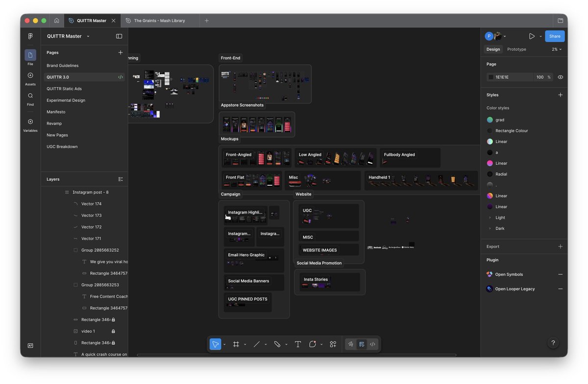Remove Open Symbols plugin with minus icon

click(x=561, y=274)
